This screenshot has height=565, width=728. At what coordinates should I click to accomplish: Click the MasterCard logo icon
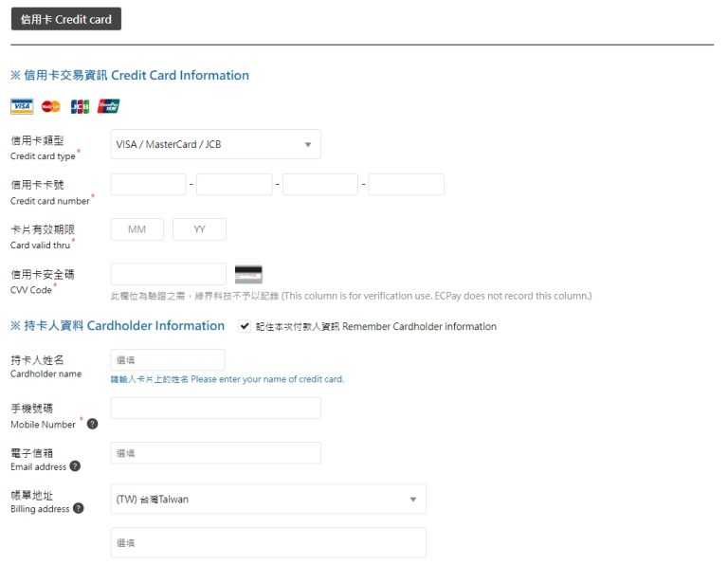tap(51, 106)
